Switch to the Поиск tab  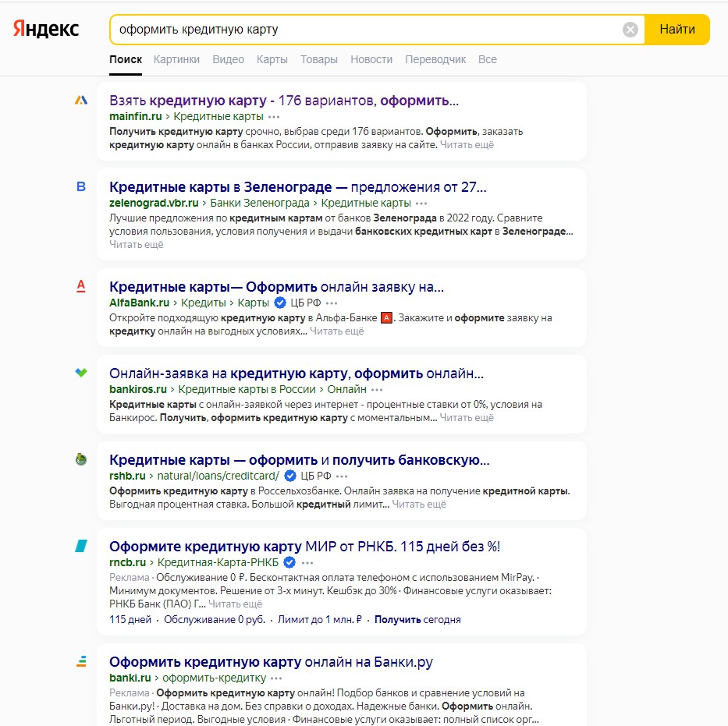[x=126, y=59]
